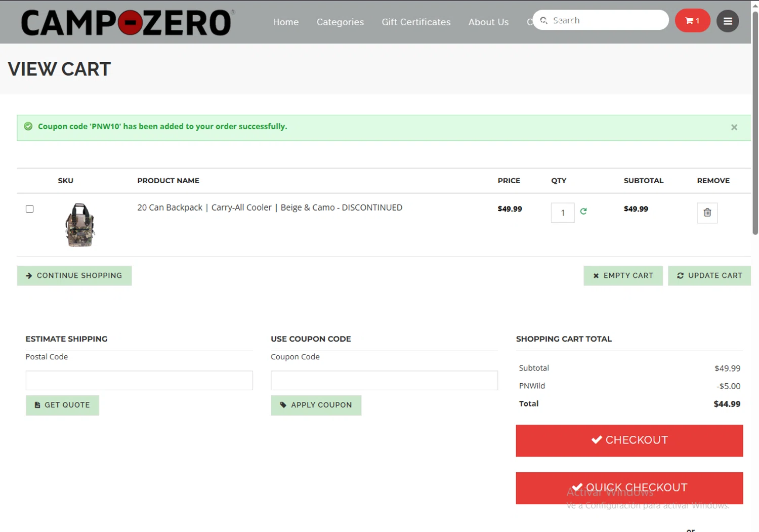Screen dimensions: 759x532
Task: Open Gift Certificates page
Action: pos(416,22)
